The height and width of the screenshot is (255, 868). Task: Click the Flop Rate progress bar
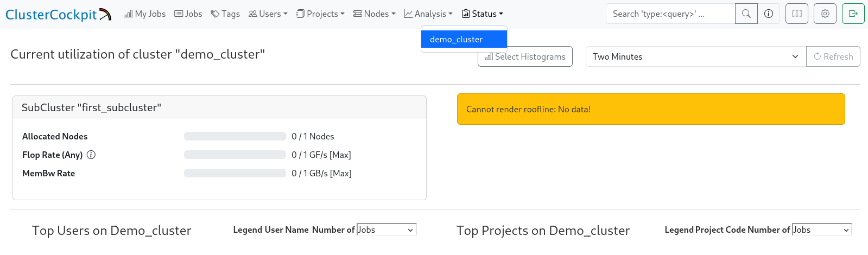coord(235,155)
